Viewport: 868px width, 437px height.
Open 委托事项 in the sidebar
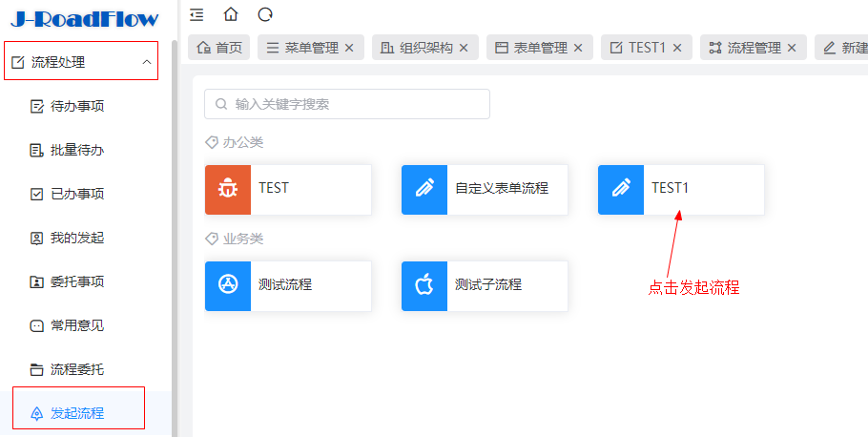click(x=86, y=281)
